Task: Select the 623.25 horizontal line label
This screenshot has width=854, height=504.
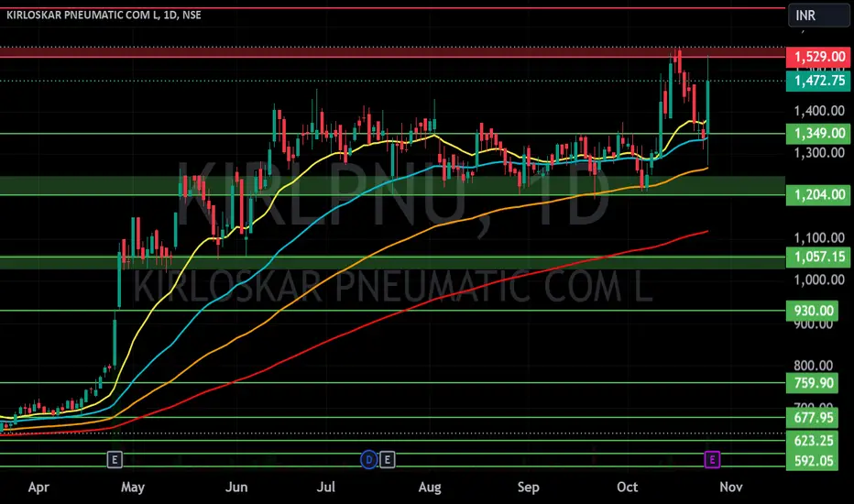Action: [812, 441]
